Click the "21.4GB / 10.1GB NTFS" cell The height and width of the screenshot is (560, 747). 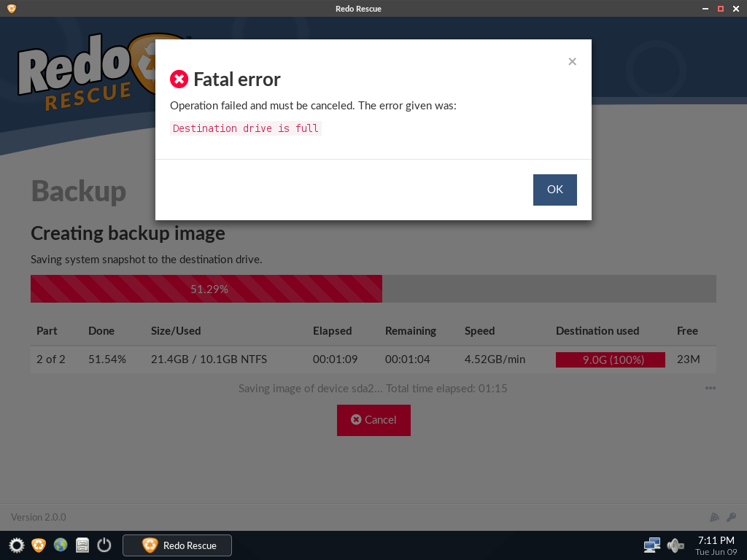click(x=209, y=359)
